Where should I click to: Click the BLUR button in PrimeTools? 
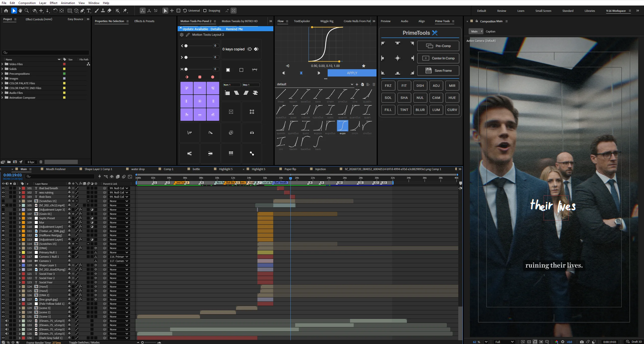420,110
